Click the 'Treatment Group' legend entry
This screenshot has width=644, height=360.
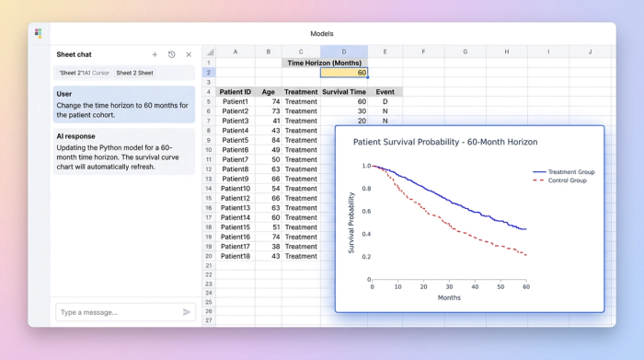pos(563,172)
